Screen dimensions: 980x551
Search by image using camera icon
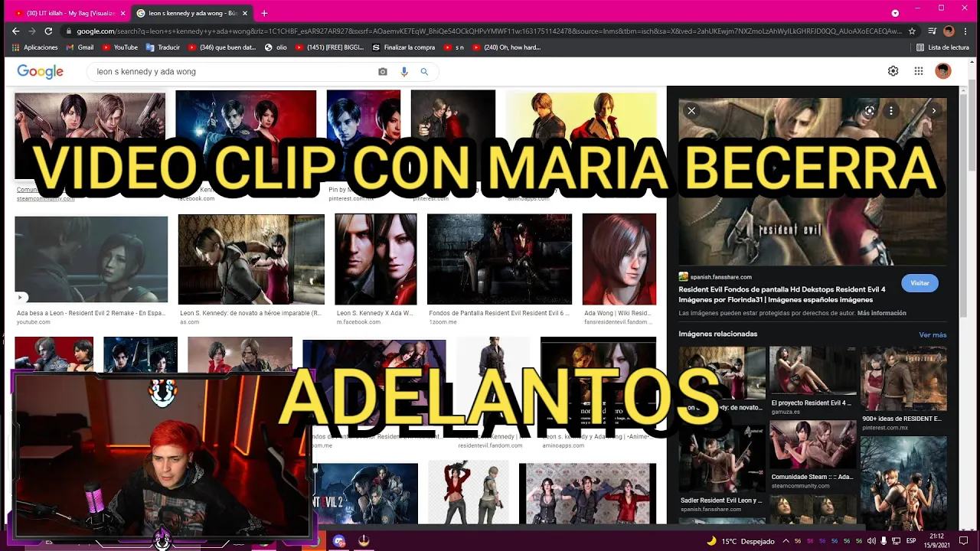(x=383, y=71)
